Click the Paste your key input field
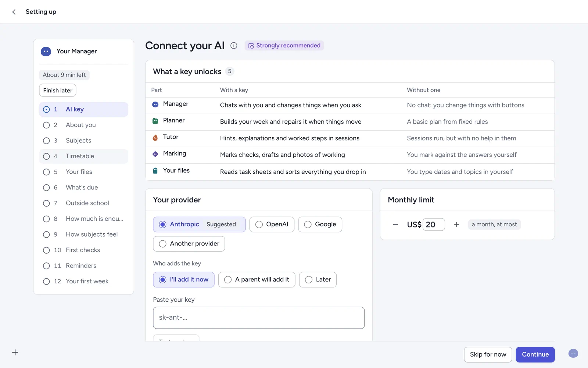Image resolution: width=588 pixels, height=368 pixels. tap(259, 318)
